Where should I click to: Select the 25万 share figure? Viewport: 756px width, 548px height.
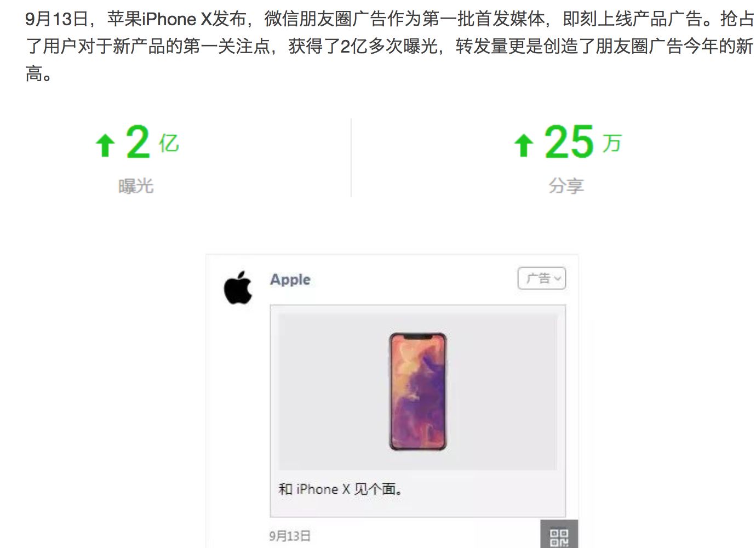pyautogui.click(x=582, y=142)
